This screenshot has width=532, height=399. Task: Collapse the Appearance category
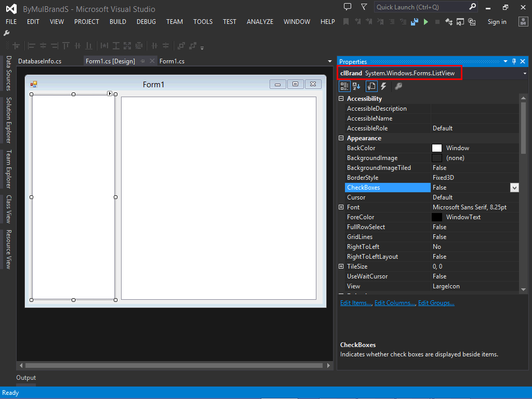click(341, 138)
